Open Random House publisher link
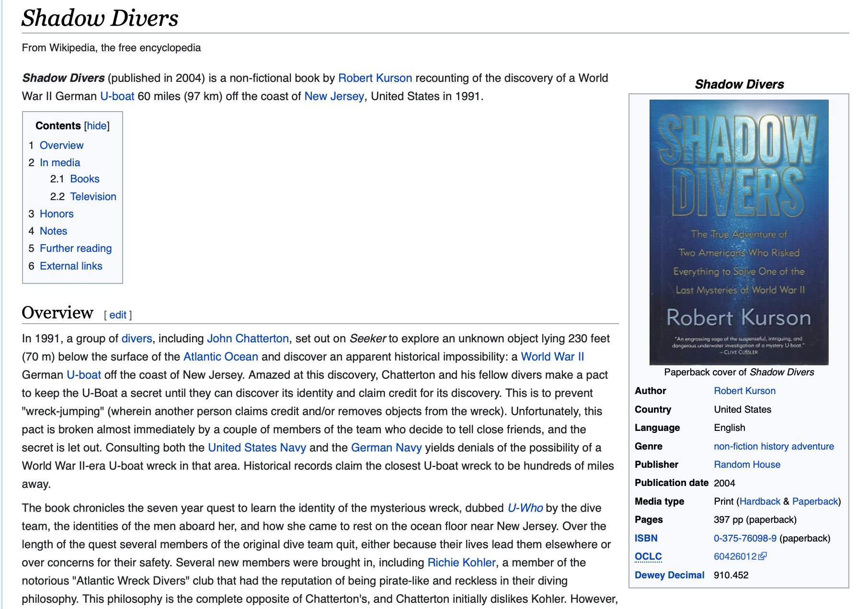Screen dimensions: 868x609 point(747,464)
